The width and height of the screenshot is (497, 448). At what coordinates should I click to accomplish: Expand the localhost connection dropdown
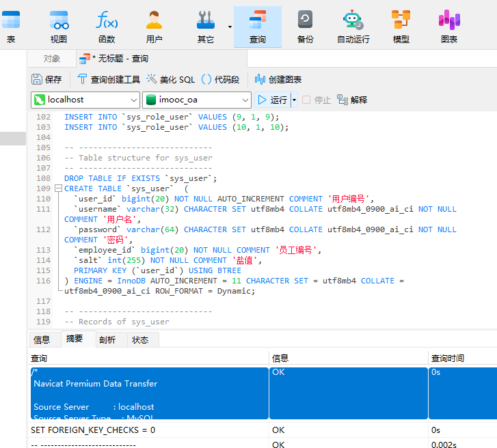[133, 100]
